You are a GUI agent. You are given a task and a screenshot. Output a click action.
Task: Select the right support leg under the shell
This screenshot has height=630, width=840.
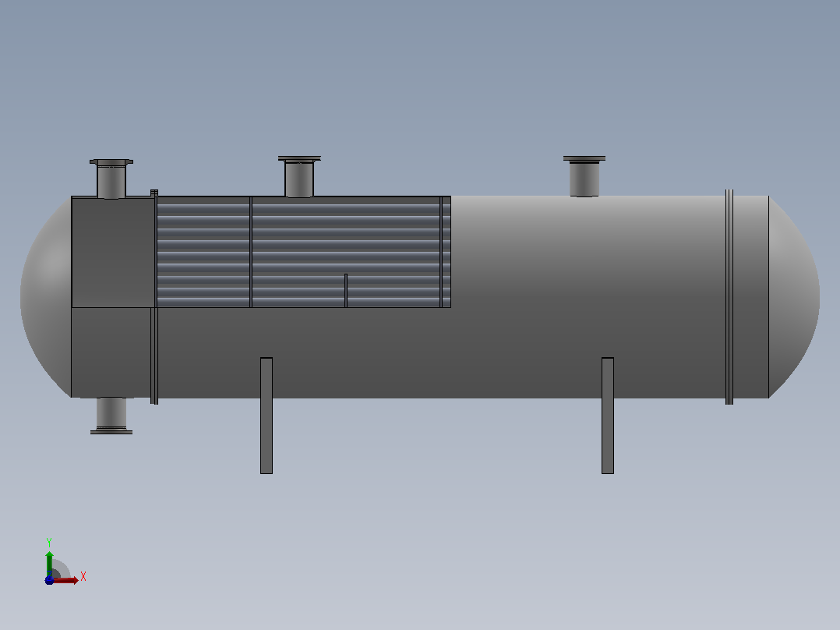[608, 416]
